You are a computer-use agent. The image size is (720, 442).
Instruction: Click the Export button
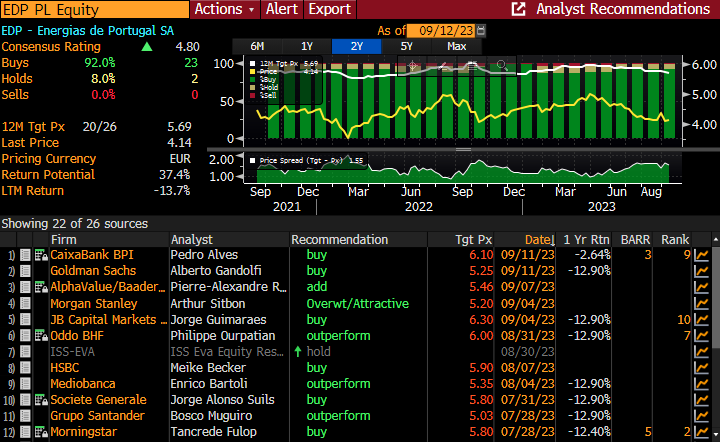click(x=328, y=9)
